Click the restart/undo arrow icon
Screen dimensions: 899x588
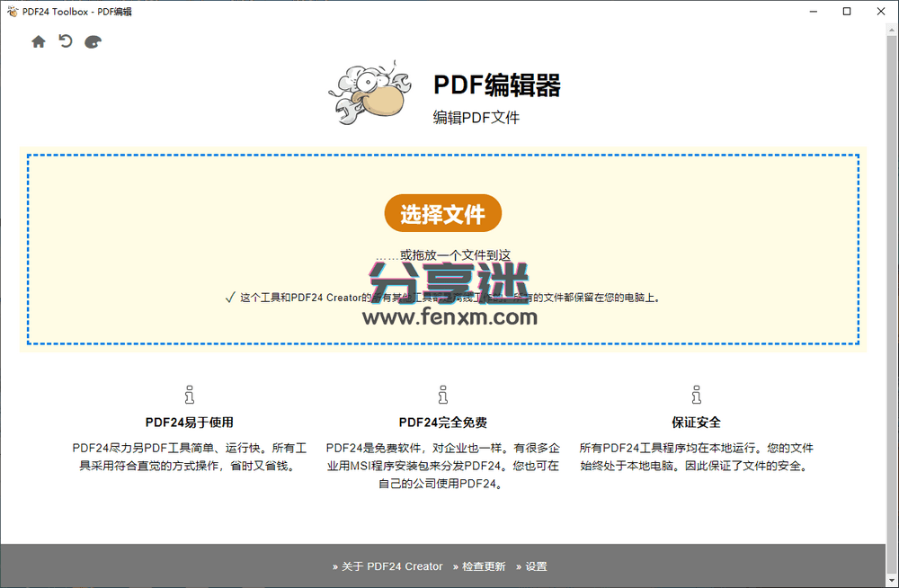pyautogui.click(x=64, y=40)
